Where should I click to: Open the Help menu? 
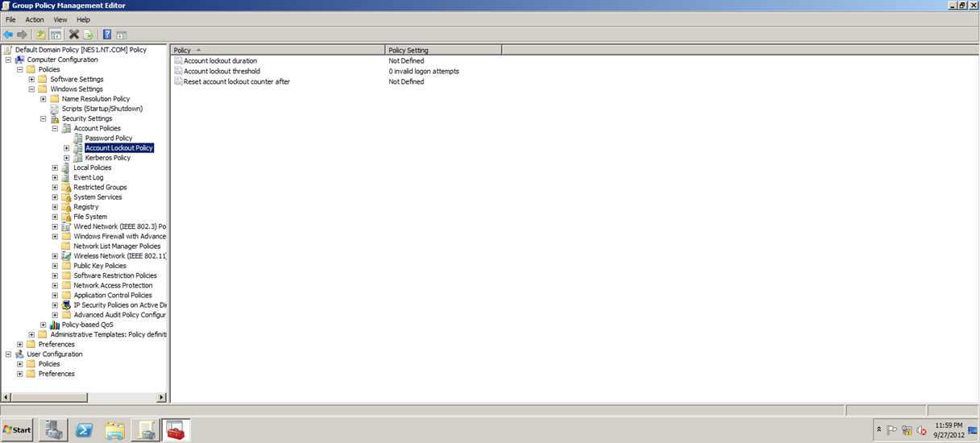[x=83, y=19]
